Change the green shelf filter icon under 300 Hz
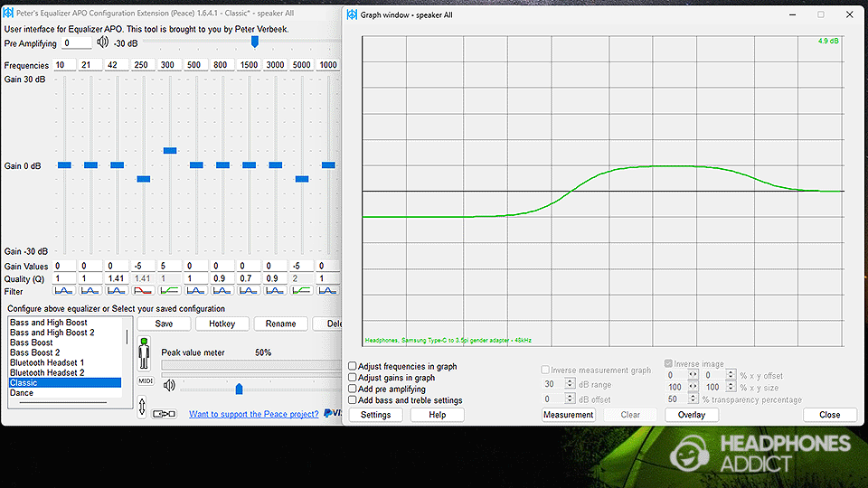Viewport: 868px width, 488px height. (169, 291)
